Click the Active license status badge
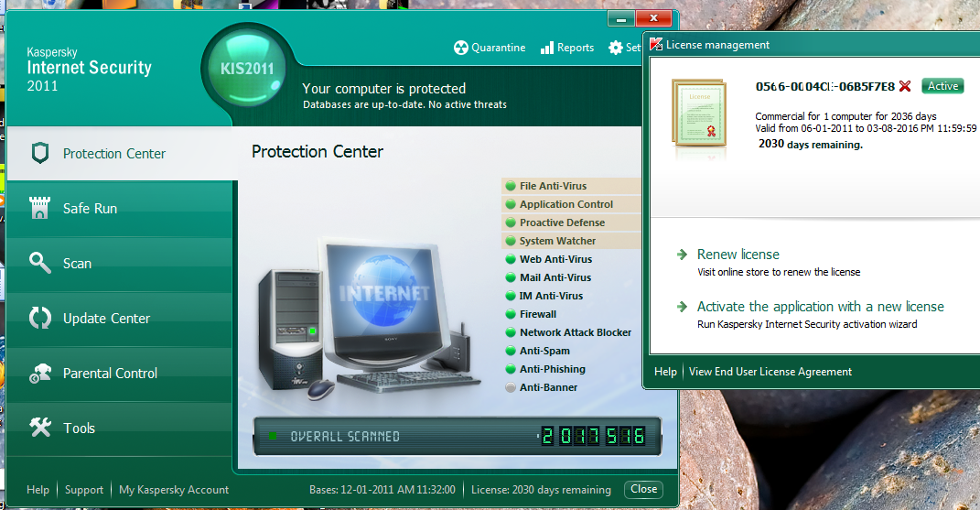980x510 pixels. [x=942, y=86]
